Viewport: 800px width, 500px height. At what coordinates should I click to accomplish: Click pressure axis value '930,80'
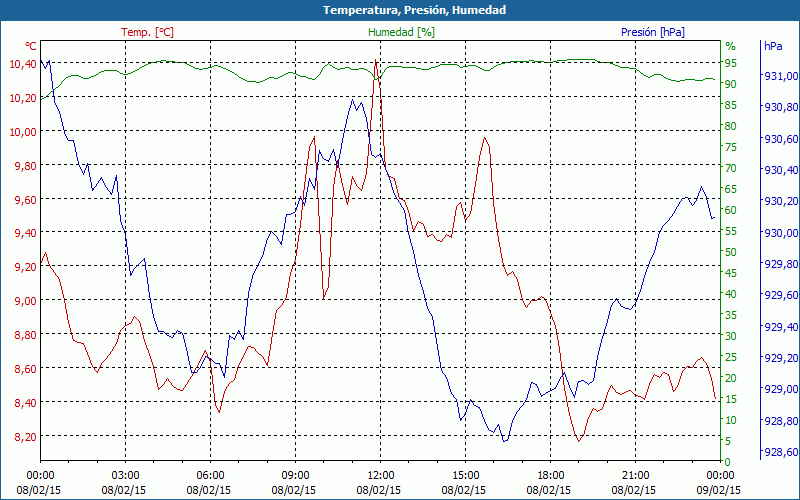(781, 107)
